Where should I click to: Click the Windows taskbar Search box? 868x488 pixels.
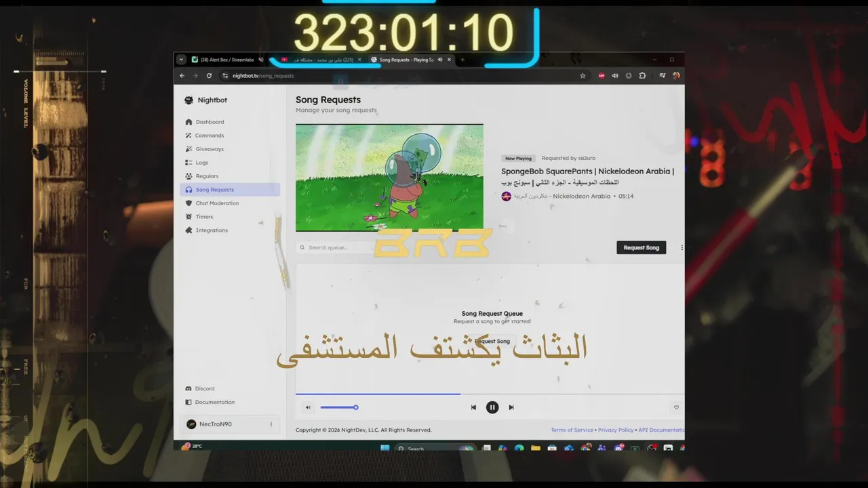[x=434, y=448]
